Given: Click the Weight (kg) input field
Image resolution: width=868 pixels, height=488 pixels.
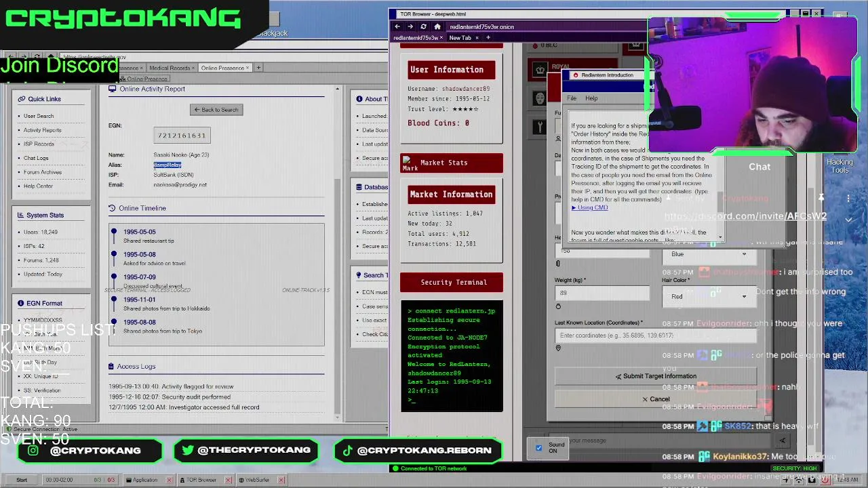Looking at the screenshot, I should point(602,293).
